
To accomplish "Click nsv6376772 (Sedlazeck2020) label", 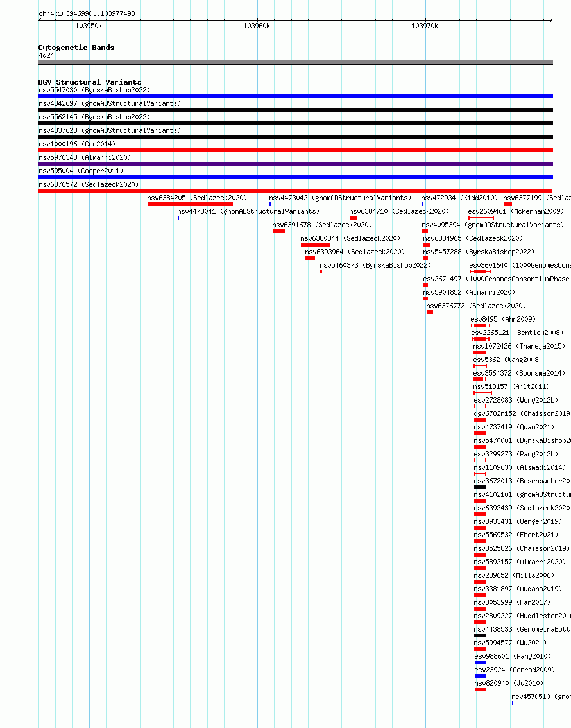I will pos(476,306).
